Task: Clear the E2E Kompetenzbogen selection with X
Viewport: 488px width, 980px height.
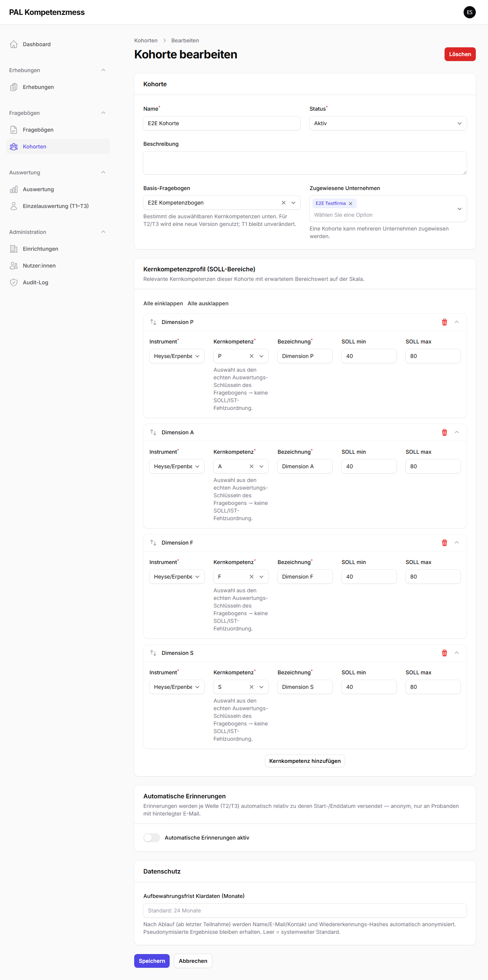Action: pyautogui.click(x=284, y=203)
